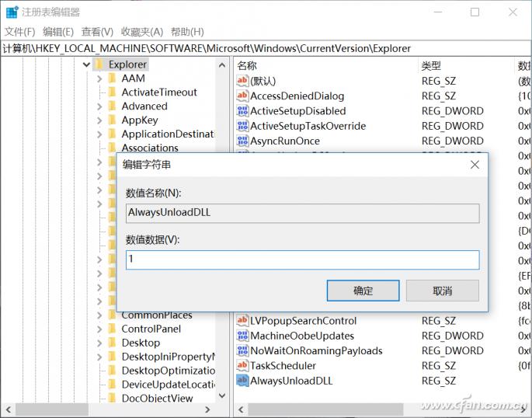Click REG_DWORD type of MachineOobeUpdates row
532x418 pixels.
pos(452,336)
